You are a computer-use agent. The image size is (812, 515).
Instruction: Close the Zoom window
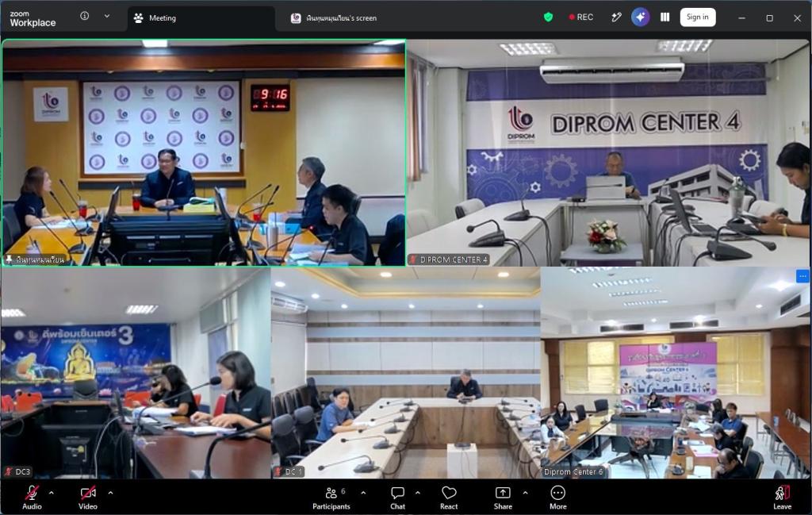click(x=798, y=17)
